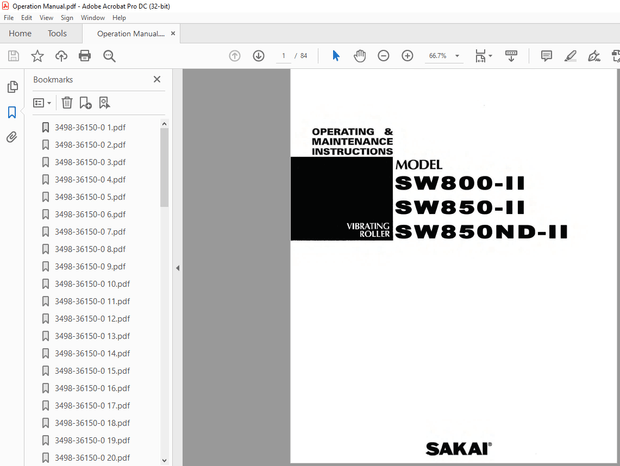This screenshot has width=620, height=466.
Task: Open bookmark 3498-36150-0 6.pdf
Action: coord(90,214)
